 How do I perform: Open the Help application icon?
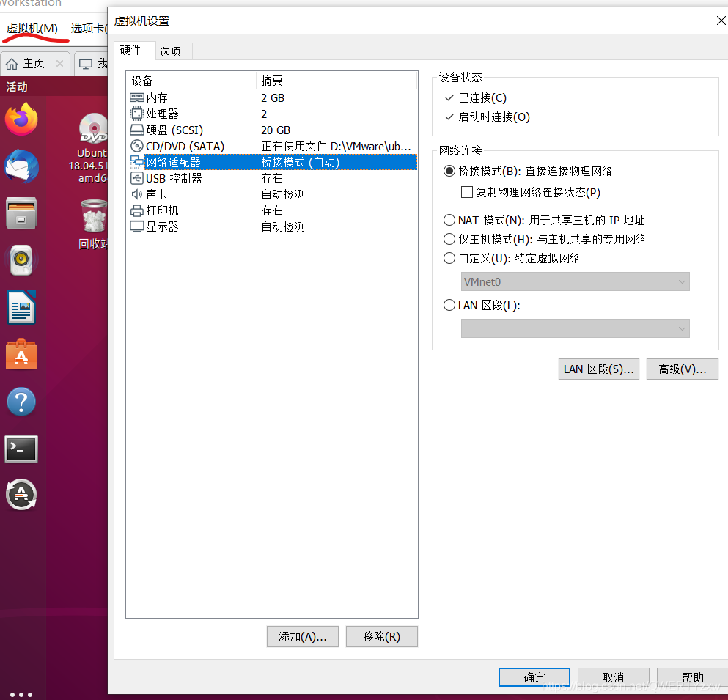(21, 402)
